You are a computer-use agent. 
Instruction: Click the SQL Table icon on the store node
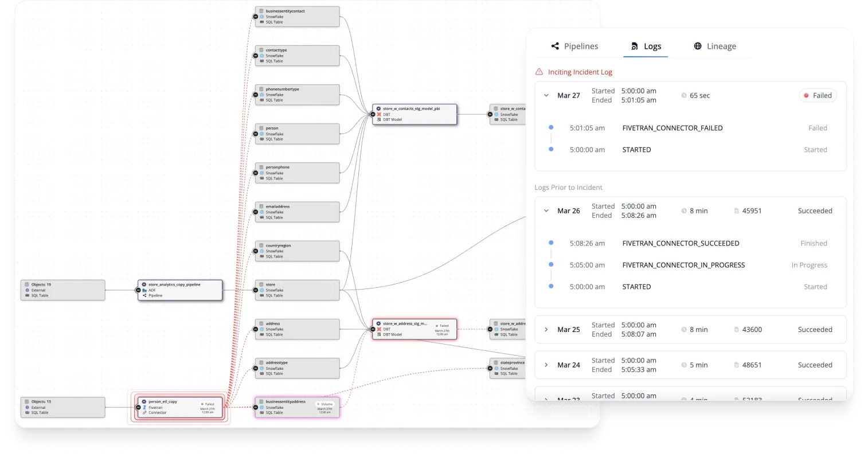coord(261,296)
